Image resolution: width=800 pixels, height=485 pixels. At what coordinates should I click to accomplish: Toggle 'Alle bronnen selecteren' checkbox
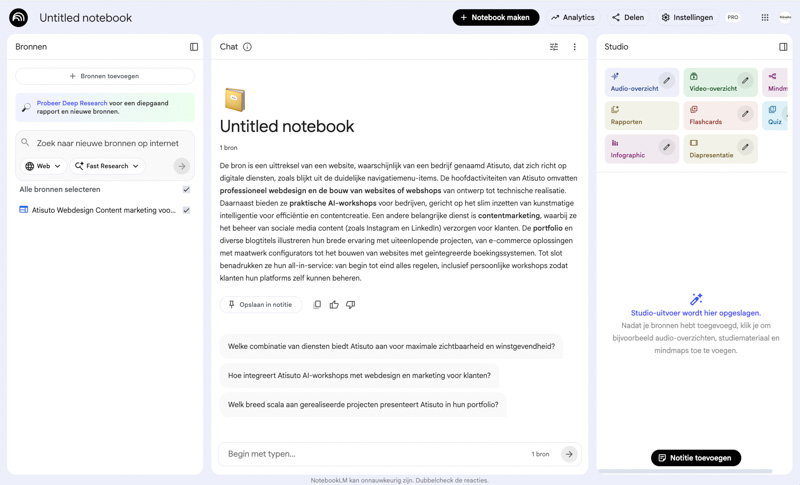click(x=186, y=189)
